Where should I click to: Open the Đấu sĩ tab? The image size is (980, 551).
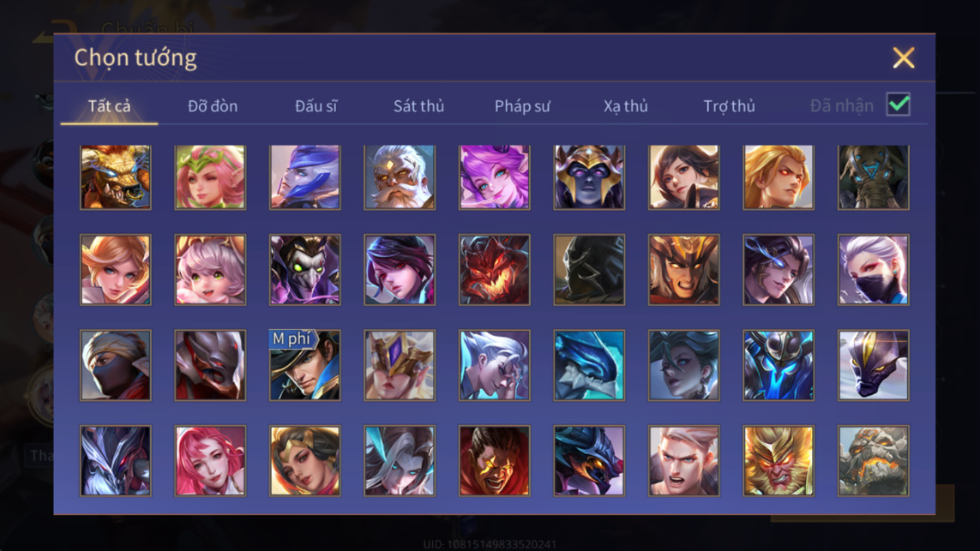(x=316, y=106)
